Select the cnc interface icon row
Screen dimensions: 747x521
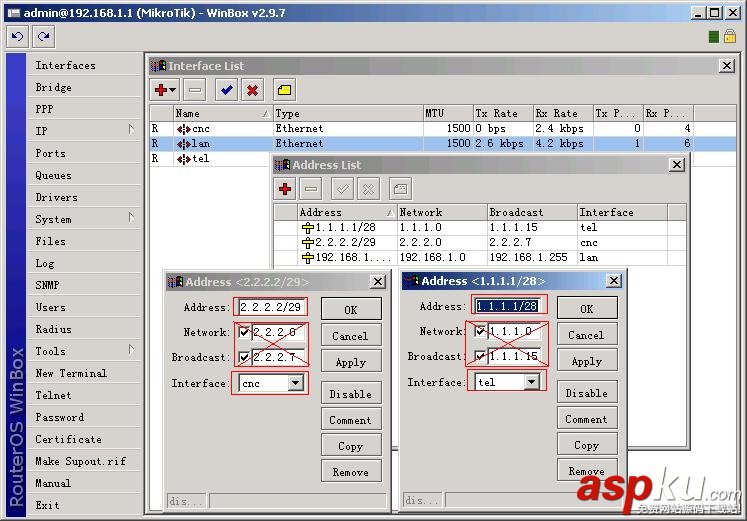(x=183, y=129)
